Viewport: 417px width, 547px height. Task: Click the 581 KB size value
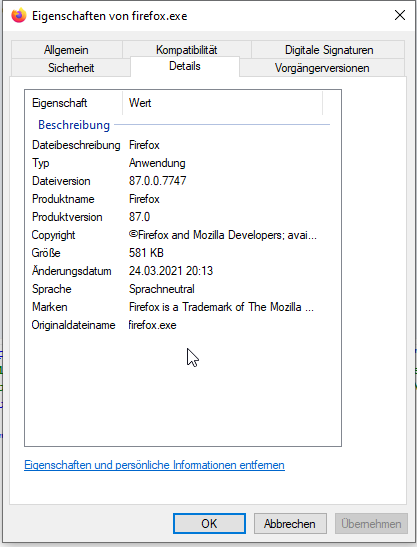[x=146, y=253]
